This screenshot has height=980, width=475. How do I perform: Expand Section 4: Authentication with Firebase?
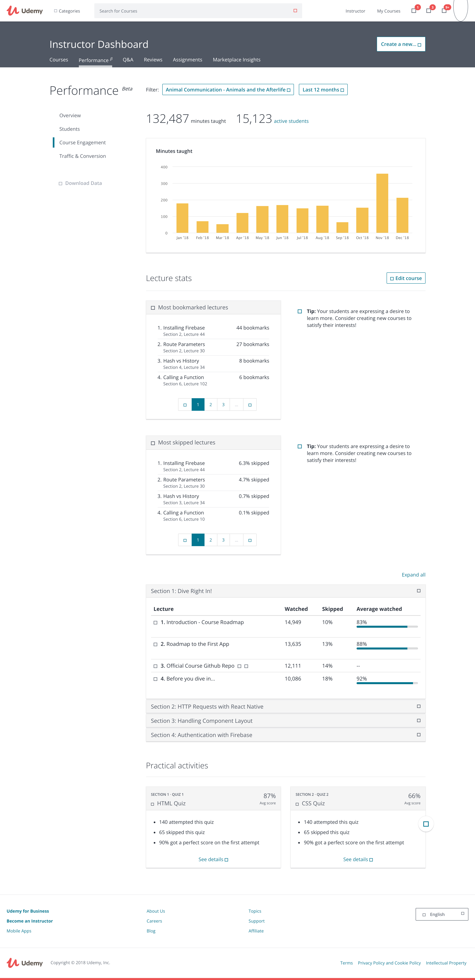click(286, 735)
